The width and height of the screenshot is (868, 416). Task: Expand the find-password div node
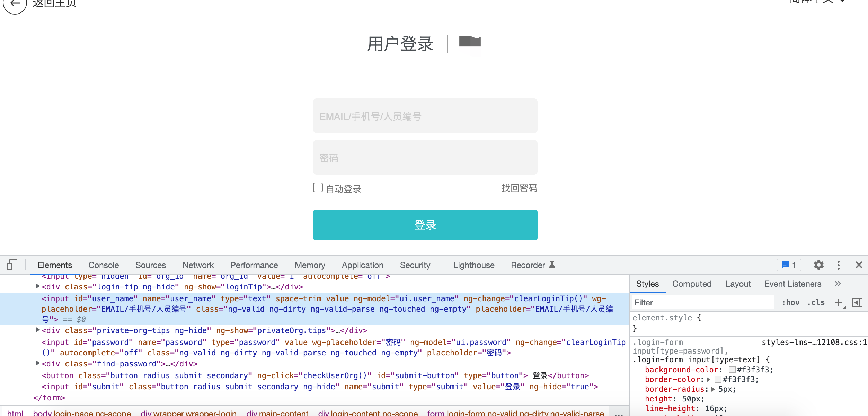click(38, 363)
